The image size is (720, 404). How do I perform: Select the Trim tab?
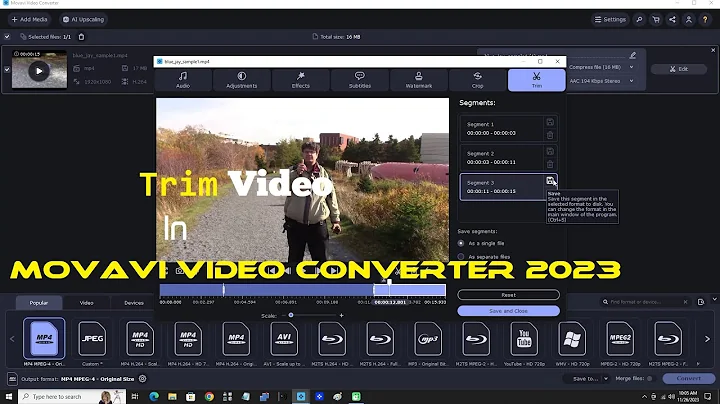[536, 80]
